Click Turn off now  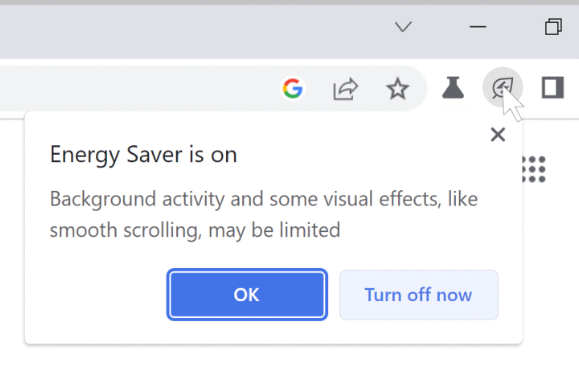419,295
